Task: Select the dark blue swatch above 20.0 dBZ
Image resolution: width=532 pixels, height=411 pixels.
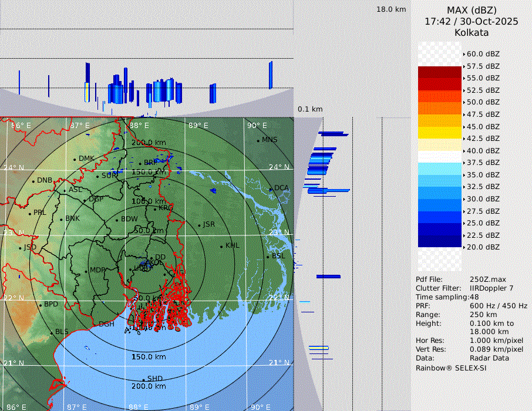Action: 439,241
